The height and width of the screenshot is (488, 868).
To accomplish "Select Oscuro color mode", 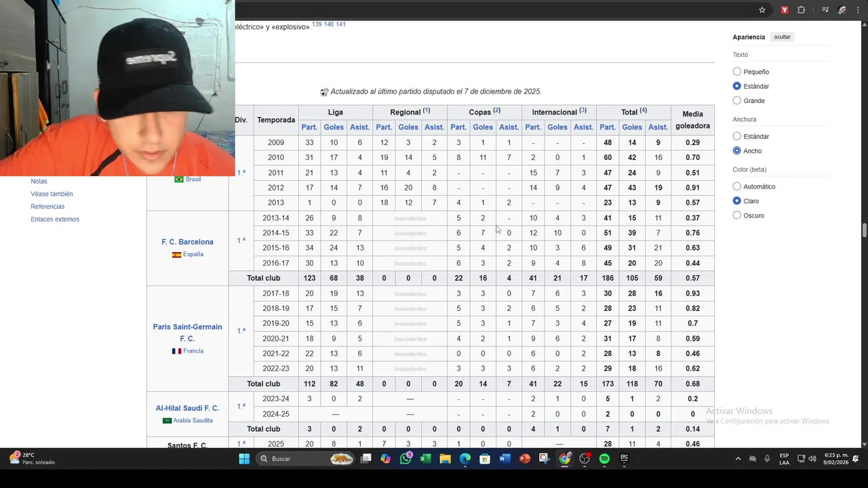I will pyautogui.click(x=737, y=216).
